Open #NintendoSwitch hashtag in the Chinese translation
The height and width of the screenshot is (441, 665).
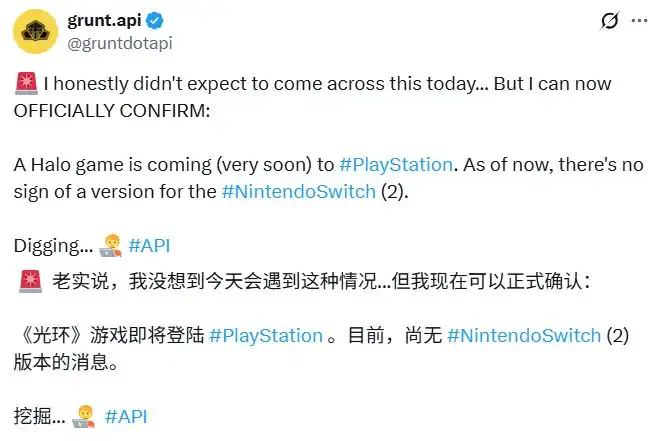point(524,336)
